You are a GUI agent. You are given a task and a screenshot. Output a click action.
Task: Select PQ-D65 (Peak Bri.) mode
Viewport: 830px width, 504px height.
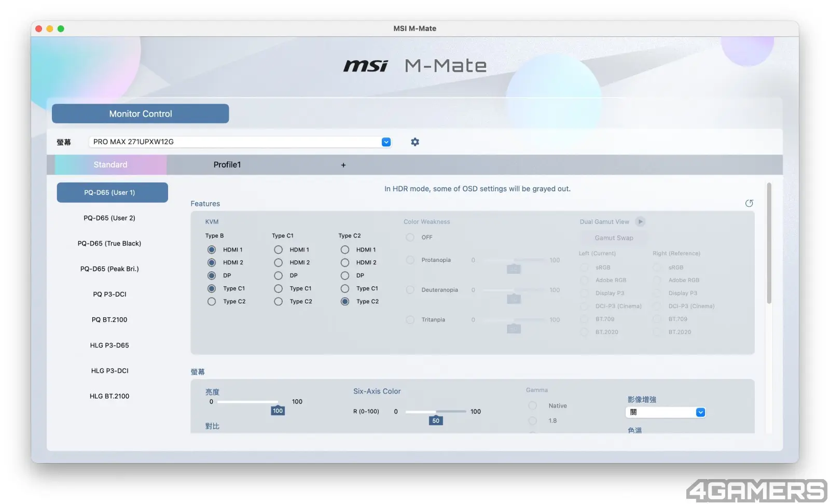click(109, 269)
